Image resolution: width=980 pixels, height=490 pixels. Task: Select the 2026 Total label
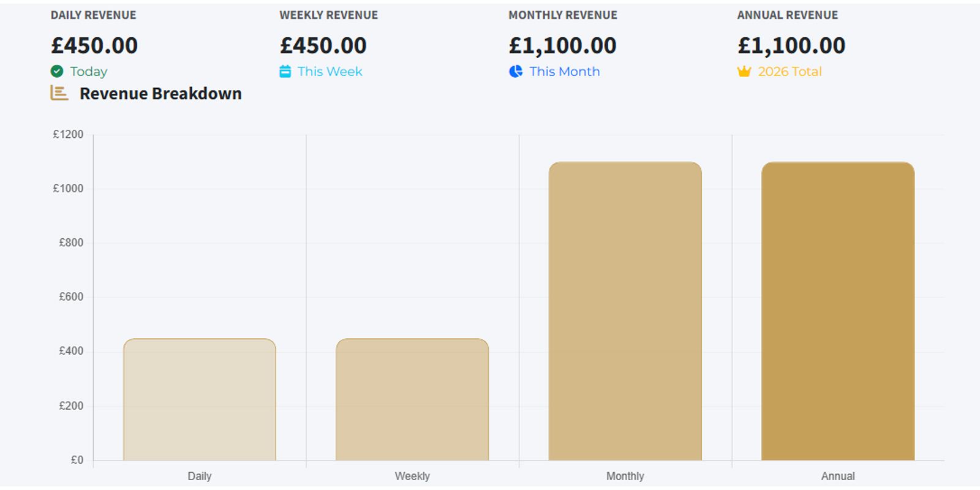click(x=790, y=72)
